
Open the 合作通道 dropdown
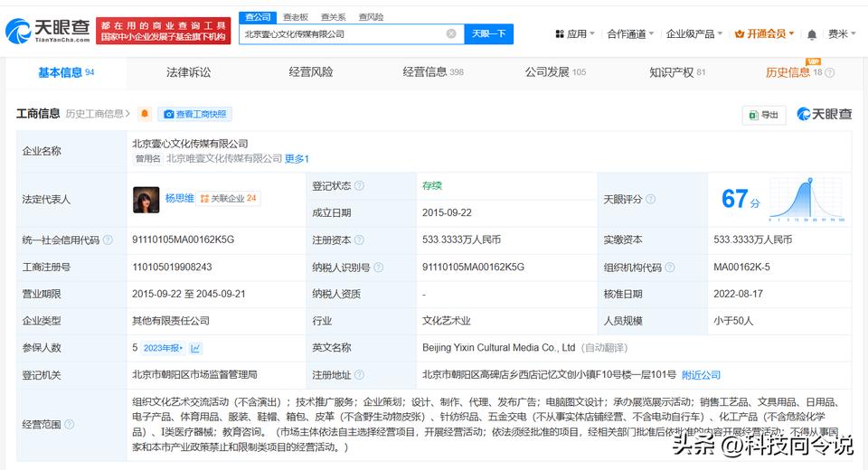(630, 33)
